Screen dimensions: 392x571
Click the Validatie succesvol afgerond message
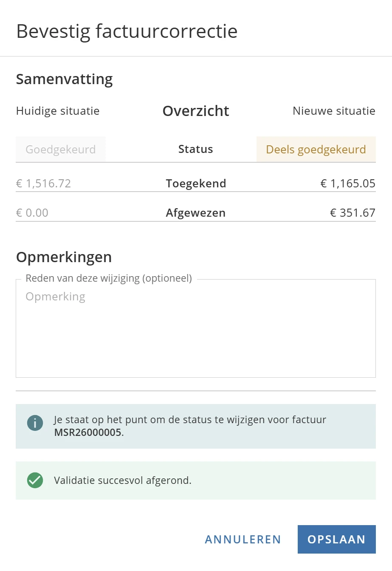[x=123, y=481]
